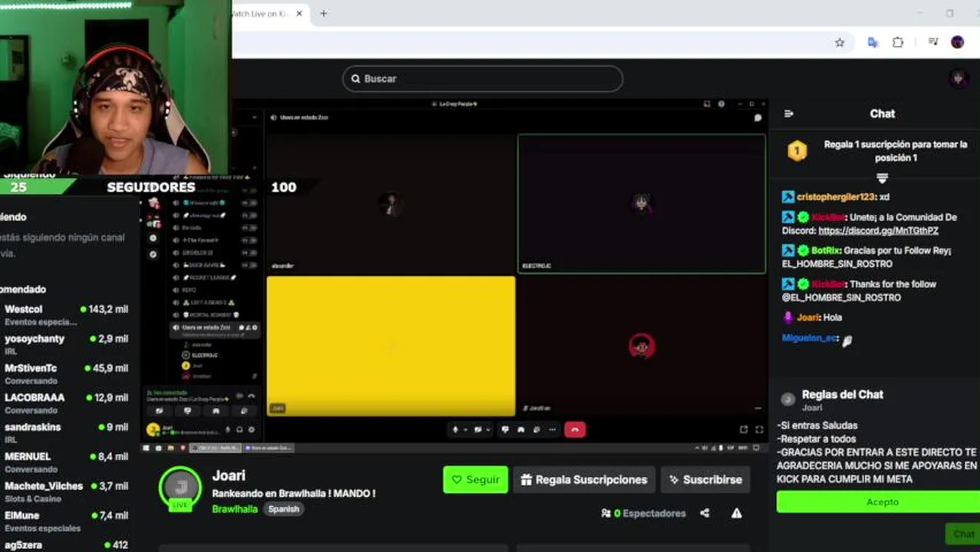Screen dimensions: 980x552
Task: Open the Kick account avatar menu
Action: pyautogui.click(x=958, y=78)
